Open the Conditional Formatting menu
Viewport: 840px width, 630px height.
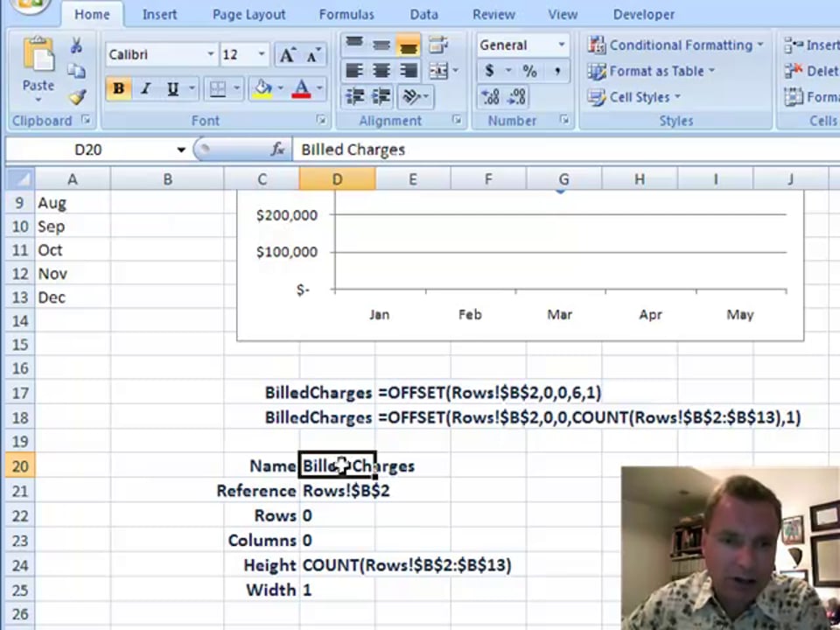[675, 45]
